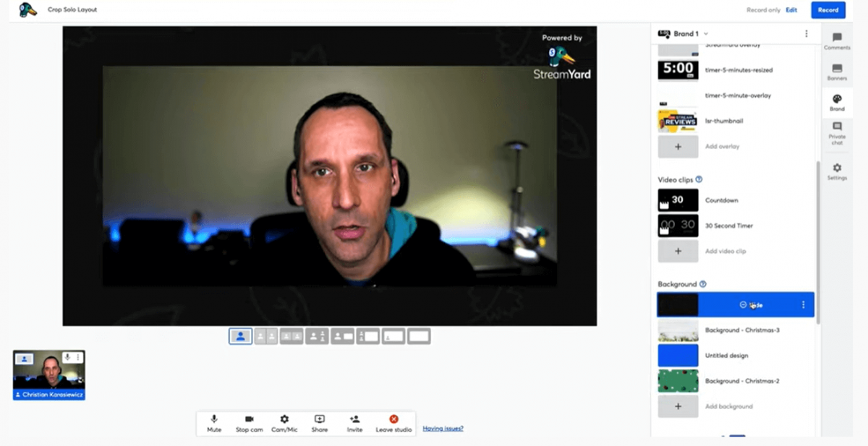Stop the camera
868x446 pixels.
pyautogui.click(x=249, y=424)
